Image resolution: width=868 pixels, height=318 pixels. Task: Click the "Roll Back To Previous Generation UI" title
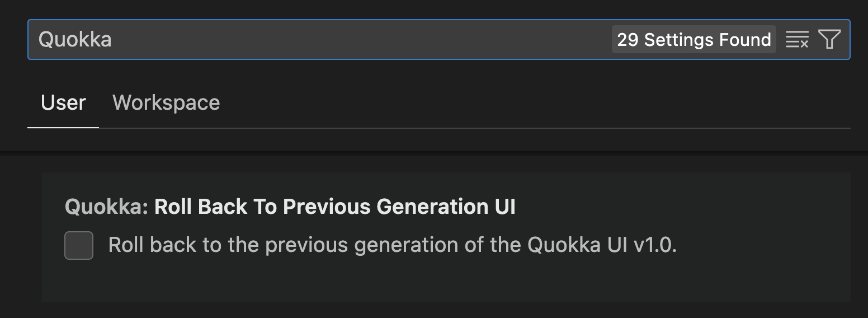pyautogui.click(x=334, y=207)
